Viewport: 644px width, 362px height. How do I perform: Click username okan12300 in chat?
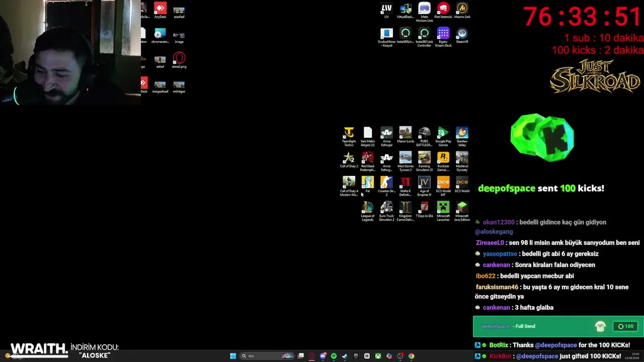tap(499, 222)
